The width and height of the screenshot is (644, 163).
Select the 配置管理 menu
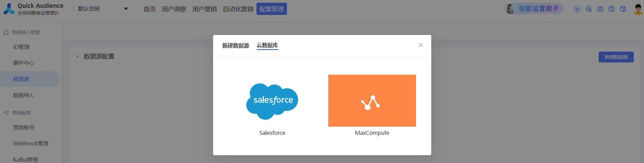[x=272, y=9]
